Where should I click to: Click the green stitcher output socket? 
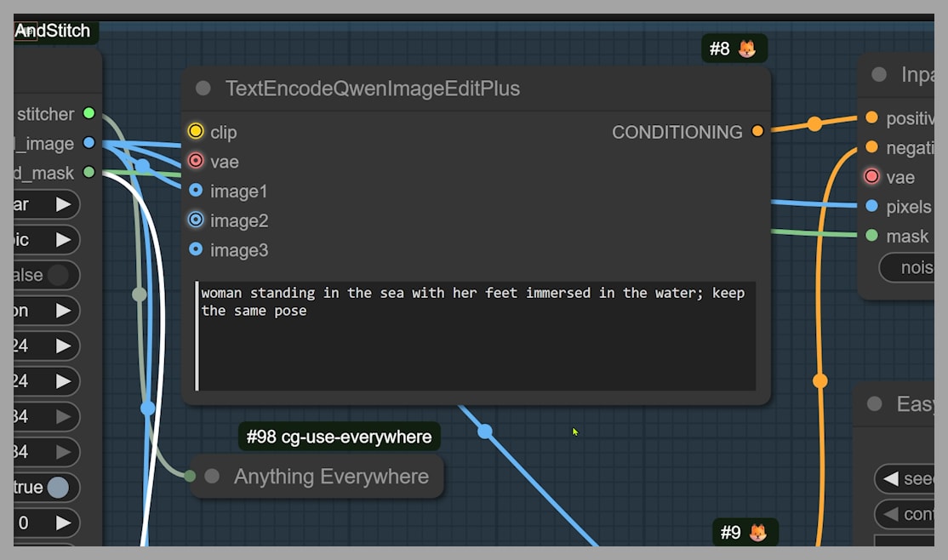[x=89, y=113]
